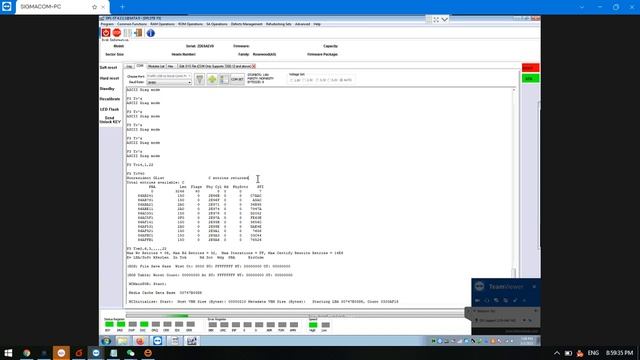Open the SA Operations menu

(x=217, y=24)
